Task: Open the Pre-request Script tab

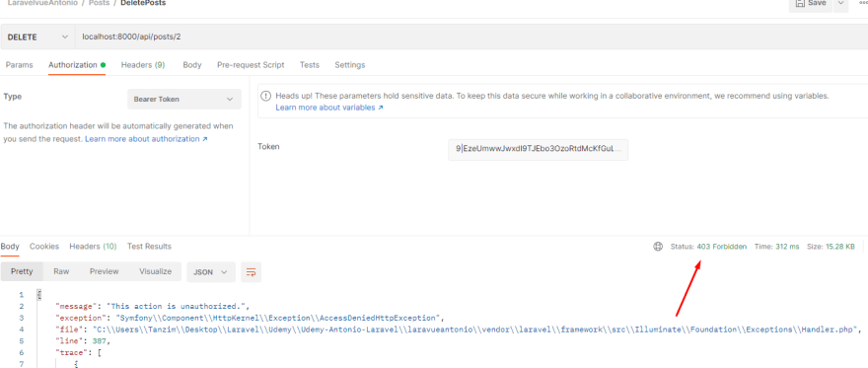Action: pyautogui.click(x=251, y=65)
